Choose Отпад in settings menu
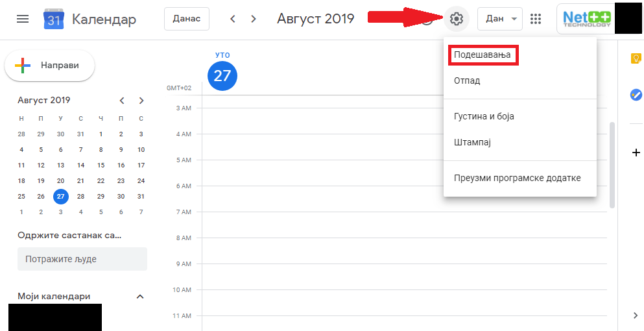 467,80
